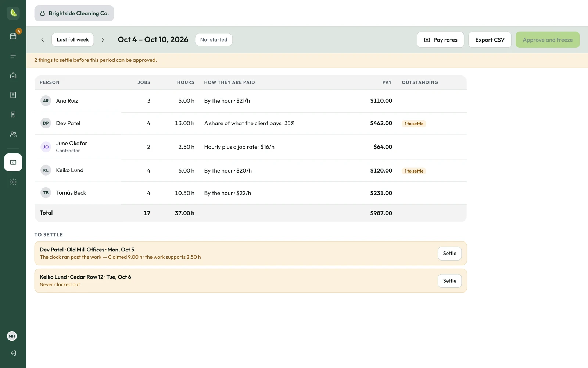The width and height of the screenshot is (588, 368).
Task: Click Dev Patel's pay $462.00
Action: coord(381,123)
